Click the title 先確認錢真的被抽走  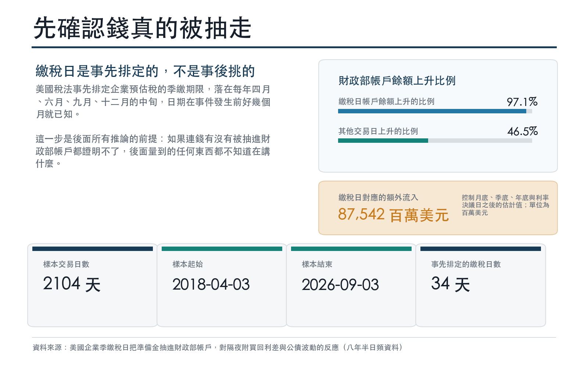143,28
